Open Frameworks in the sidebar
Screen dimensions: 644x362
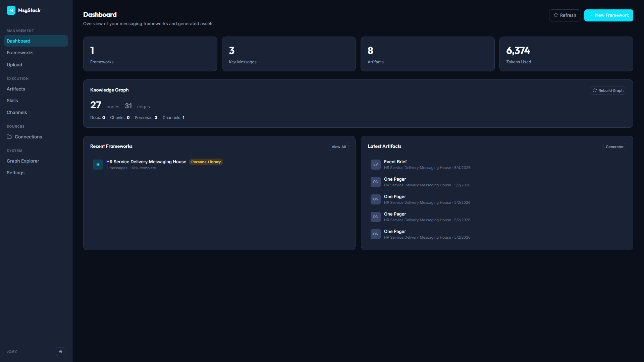tap(36, 53)
